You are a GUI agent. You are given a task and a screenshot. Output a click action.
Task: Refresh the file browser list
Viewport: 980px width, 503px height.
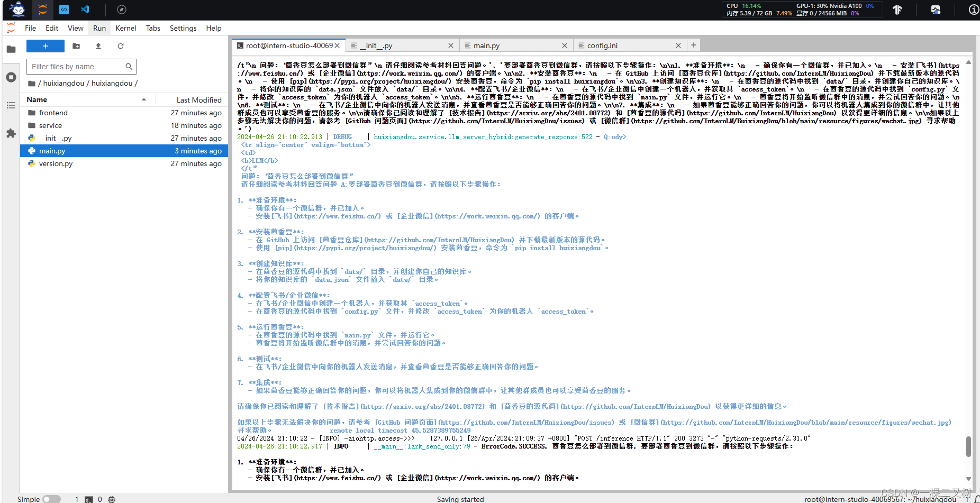121,46
